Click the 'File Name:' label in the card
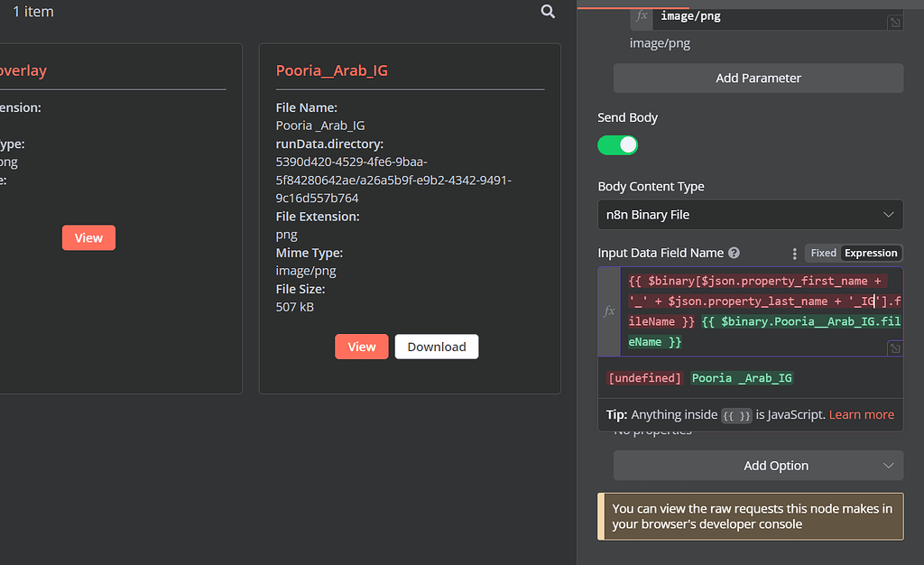924x565 pixels. point(307,107)
